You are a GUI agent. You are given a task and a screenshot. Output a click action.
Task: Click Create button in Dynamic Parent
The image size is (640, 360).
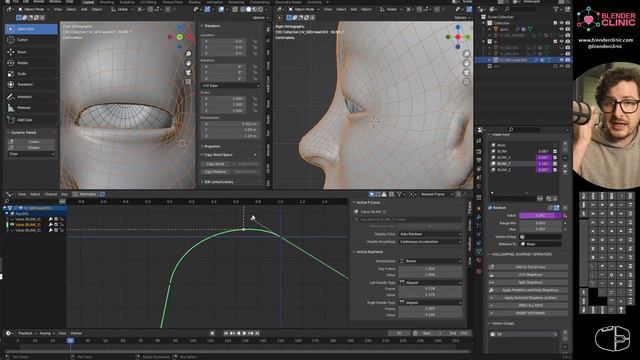(x=31, y=142)
